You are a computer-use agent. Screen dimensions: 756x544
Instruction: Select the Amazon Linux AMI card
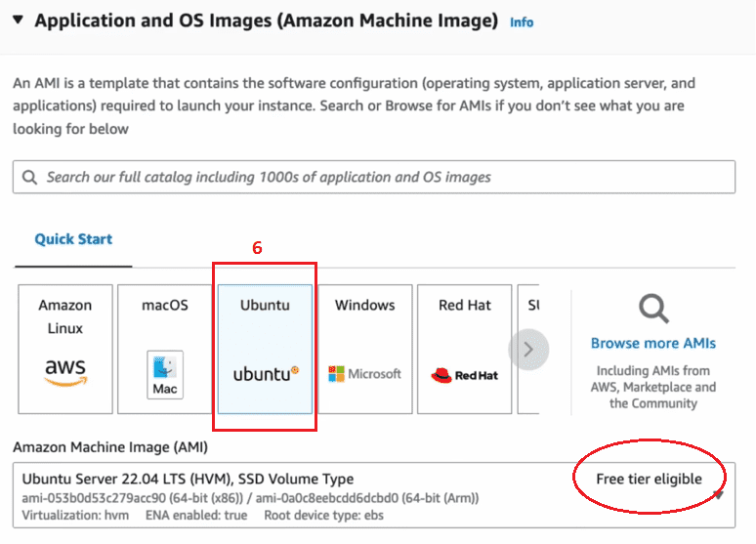pyautogui.click(x=65, y=349)
